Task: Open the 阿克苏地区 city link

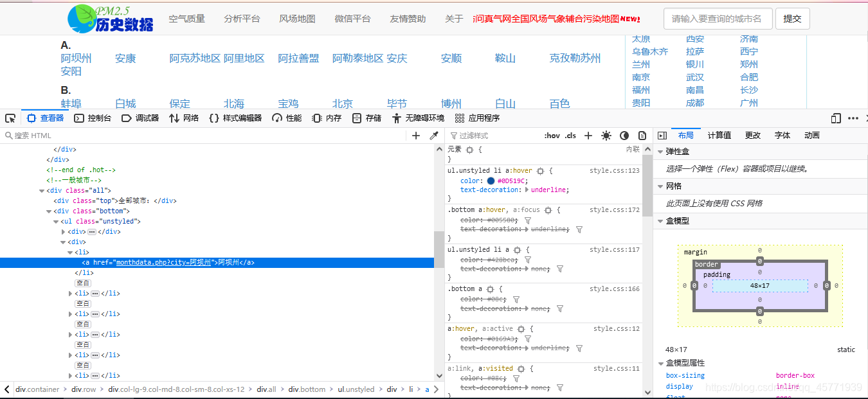Action: coord(195,58)
